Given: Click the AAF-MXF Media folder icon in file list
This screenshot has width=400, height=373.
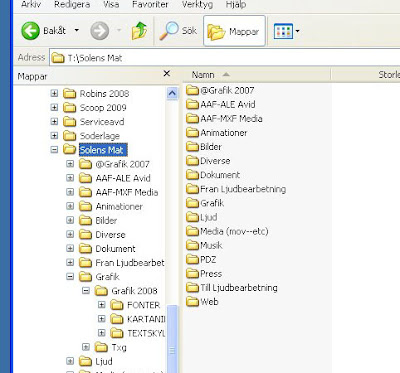Looking at the screenshot, I should click(193, 118).
